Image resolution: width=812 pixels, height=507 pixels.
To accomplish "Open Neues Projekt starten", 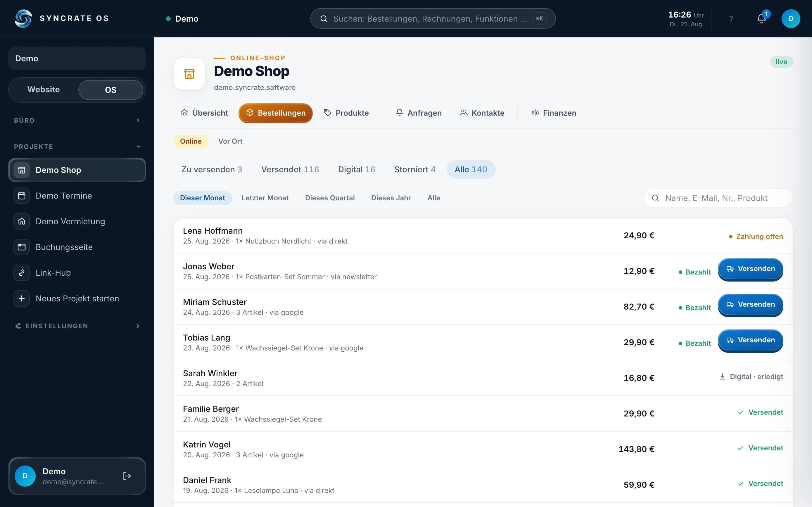I will tap(77, 298).
